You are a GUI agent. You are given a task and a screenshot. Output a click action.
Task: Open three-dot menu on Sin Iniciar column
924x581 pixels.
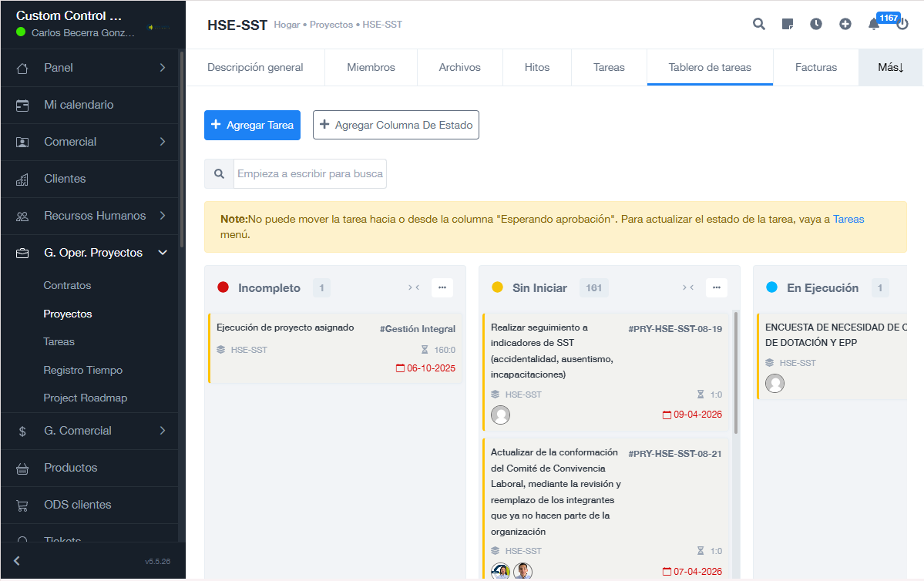[717, 288]
